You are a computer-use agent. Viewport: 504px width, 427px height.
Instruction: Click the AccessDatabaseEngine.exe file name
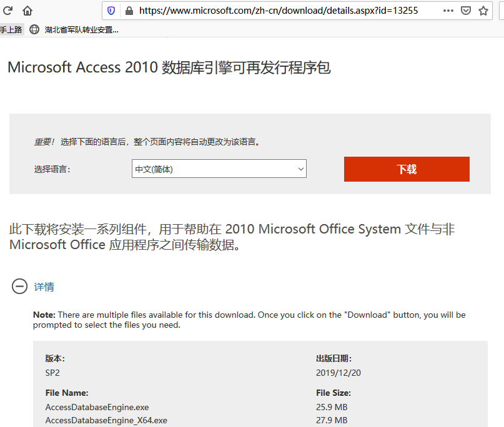click(97, 407)
